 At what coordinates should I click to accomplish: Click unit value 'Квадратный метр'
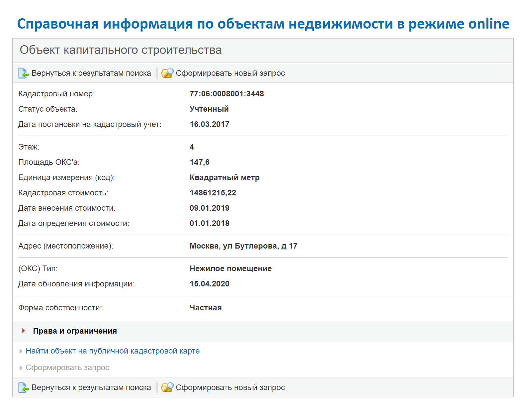[x=225, y=177]
